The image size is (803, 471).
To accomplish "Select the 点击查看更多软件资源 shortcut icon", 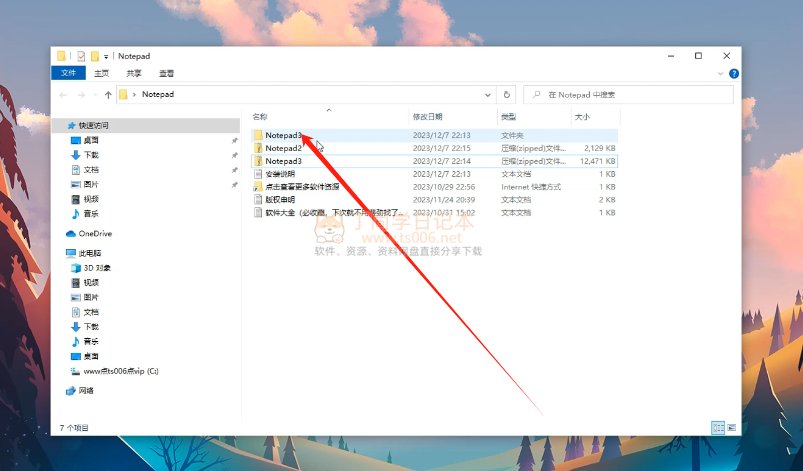I will pos(258,187).
